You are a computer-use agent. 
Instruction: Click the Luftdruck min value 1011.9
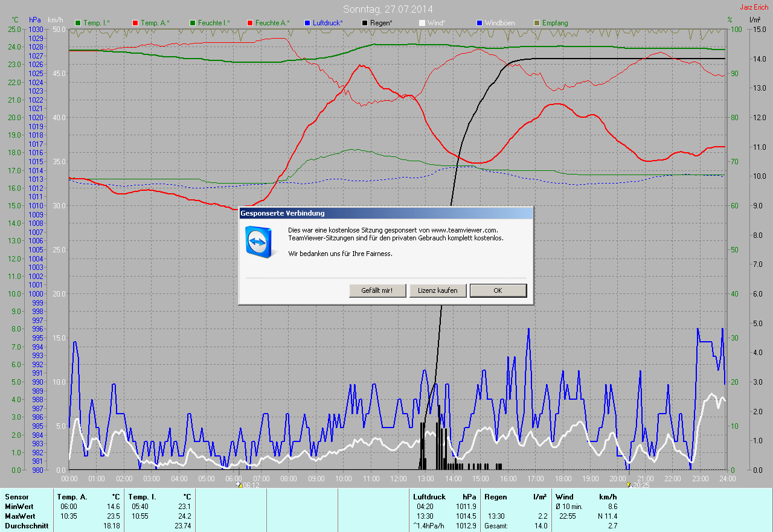point(467,507)
